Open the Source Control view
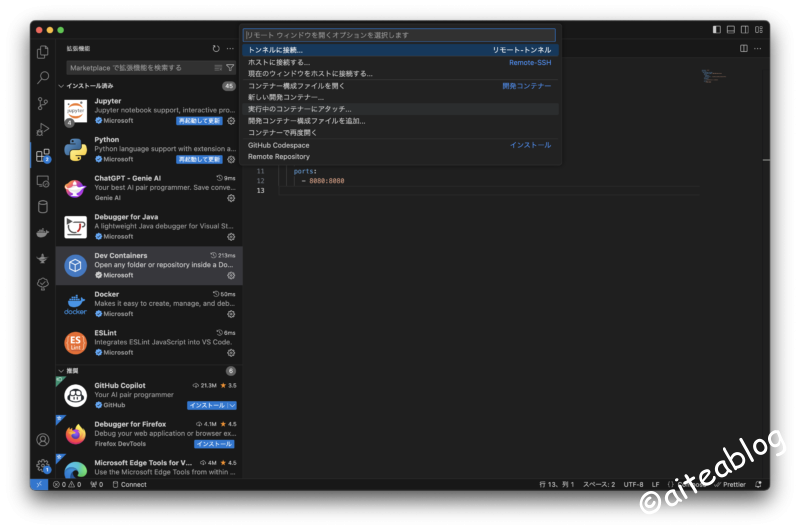Viewport: 800px width, 530px height. coord(43,103)
